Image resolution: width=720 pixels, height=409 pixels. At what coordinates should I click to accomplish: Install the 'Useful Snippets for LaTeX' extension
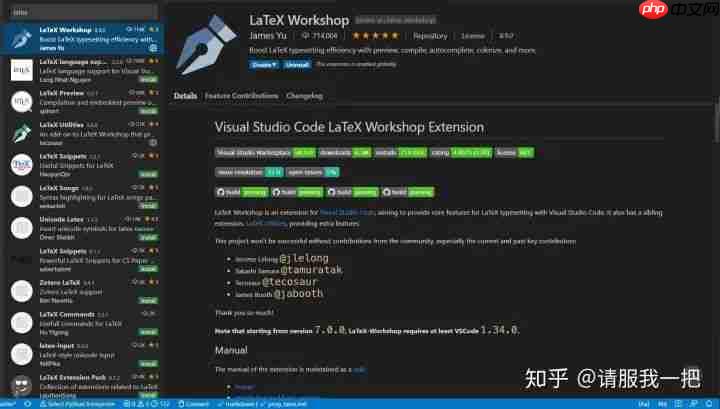[148, 174]
